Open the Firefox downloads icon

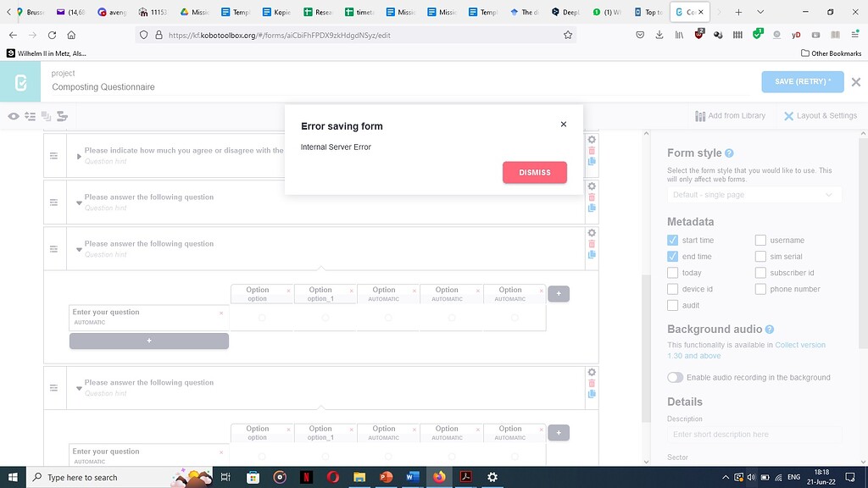tap(659, 35)
